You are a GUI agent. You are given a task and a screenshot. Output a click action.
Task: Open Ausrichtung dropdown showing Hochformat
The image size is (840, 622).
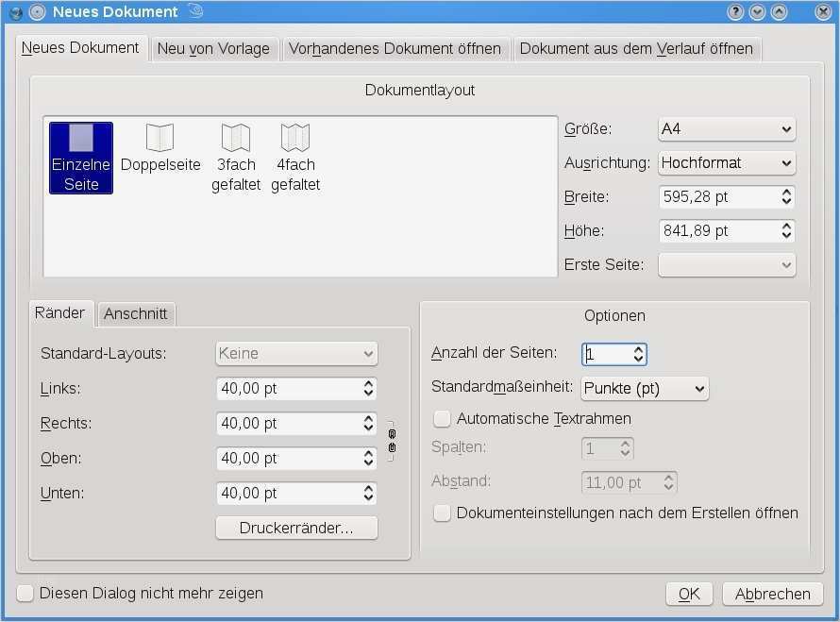coord(727,163)
